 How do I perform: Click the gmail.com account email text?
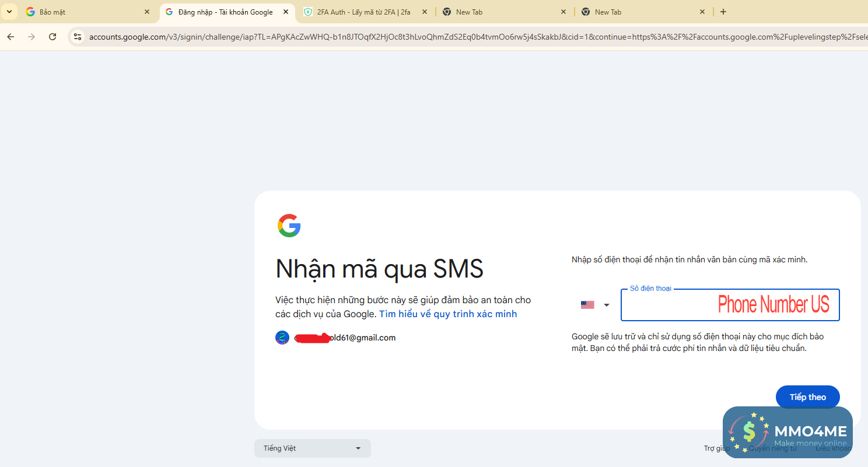pyautogui.click(x=345, y=338)
